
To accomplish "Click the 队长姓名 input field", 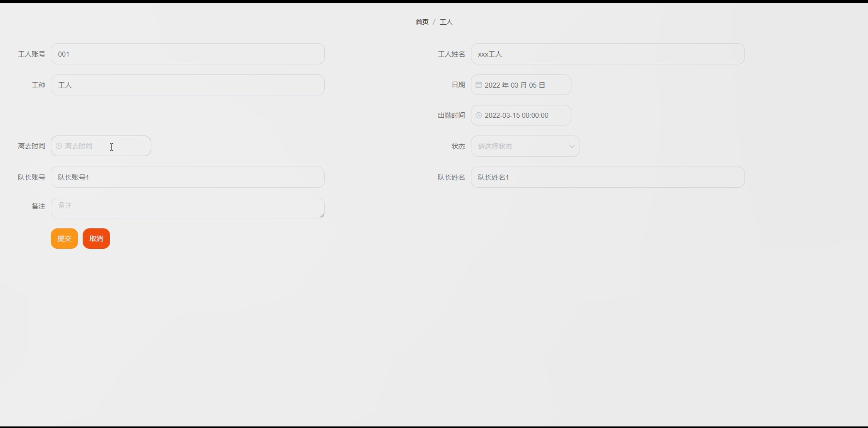I will (607, 177).
